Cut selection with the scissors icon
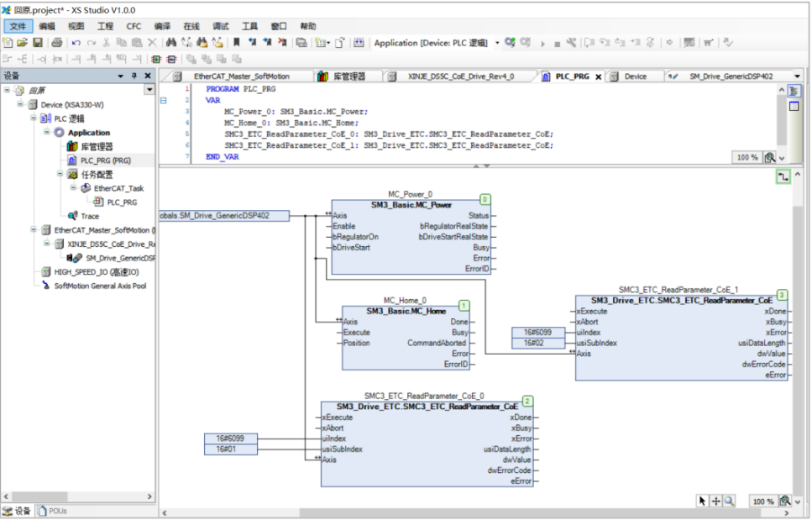The image size is (812, 520). 106,43
